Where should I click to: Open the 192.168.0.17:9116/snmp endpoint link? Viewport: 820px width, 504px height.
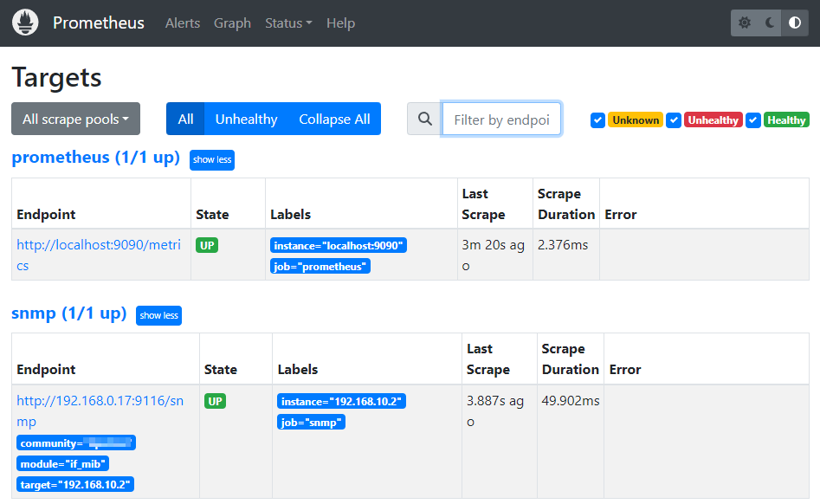pos(100,411)
